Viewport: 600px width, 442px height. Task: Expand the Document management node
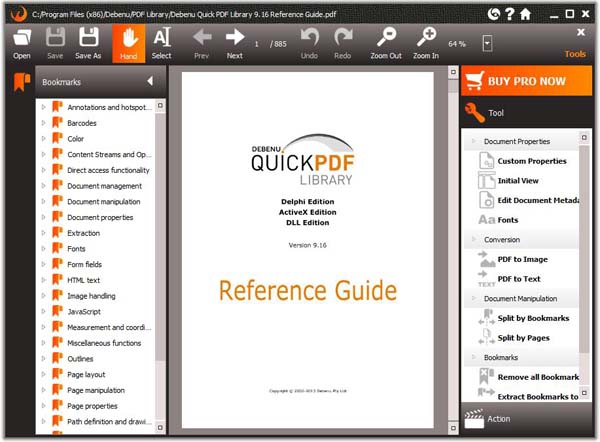pyautogui.click(x=44, y=186)
